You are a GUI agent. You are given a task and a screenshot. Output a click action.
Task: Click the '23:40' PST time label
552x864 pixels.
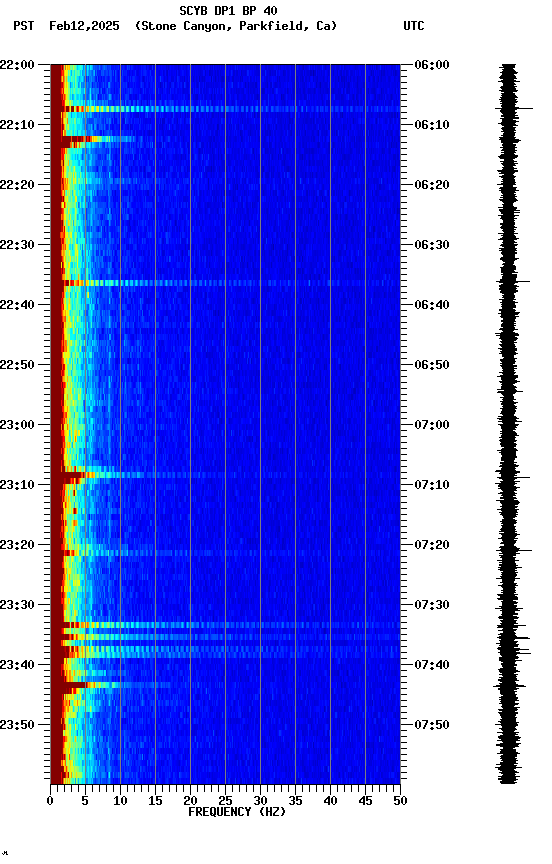pyautogui.click(x=17, y=666)
